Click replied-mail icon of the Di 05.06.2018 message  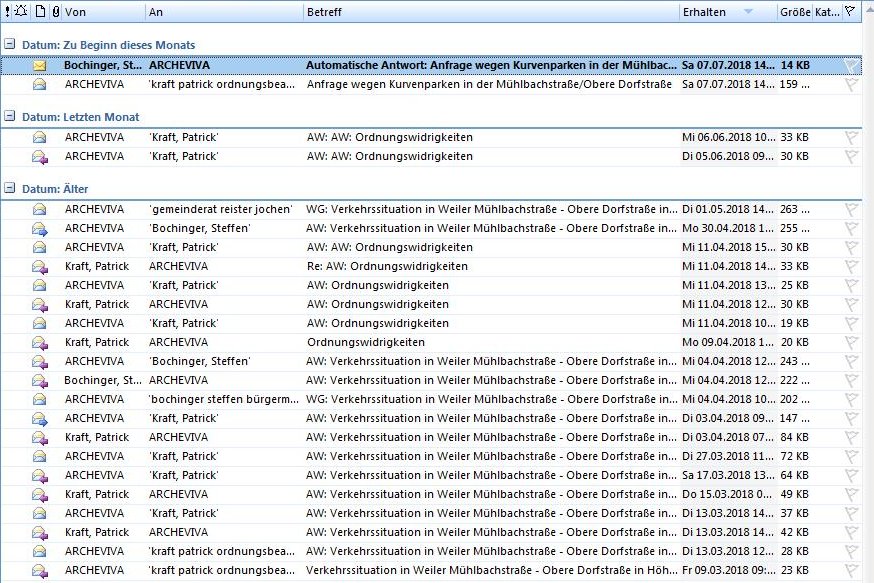40,157
